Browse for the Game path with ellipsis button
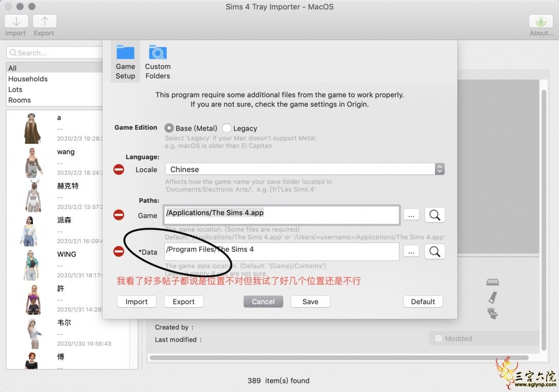The width and height of the screenshot is (559, 392). click(411, 215)
